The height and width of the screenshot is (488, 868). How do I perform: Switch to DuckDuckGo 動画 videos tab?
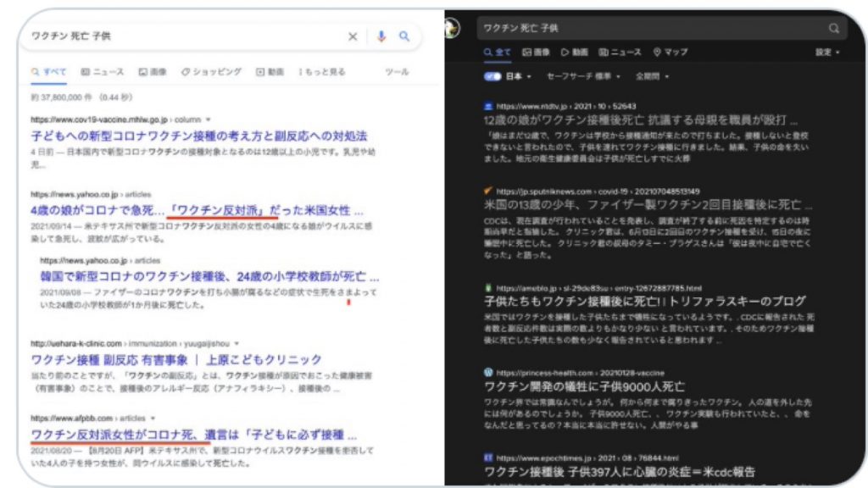[575, 52]
